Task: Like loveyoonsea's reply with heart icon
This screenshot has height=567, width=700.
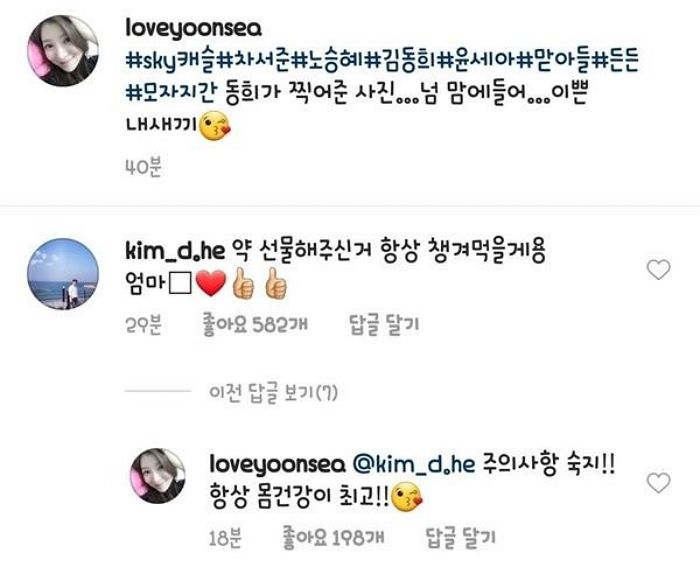Action: coord(658,483)
